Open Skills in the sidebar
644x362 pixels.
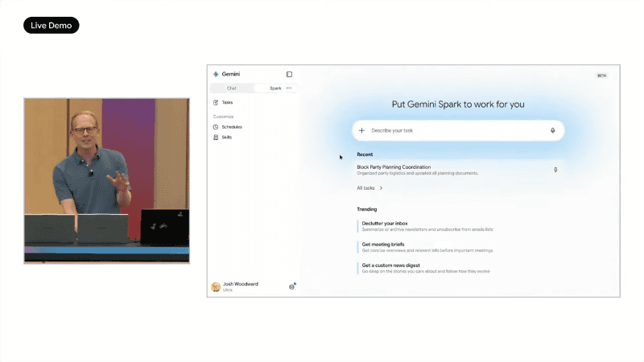click(227, 138)
